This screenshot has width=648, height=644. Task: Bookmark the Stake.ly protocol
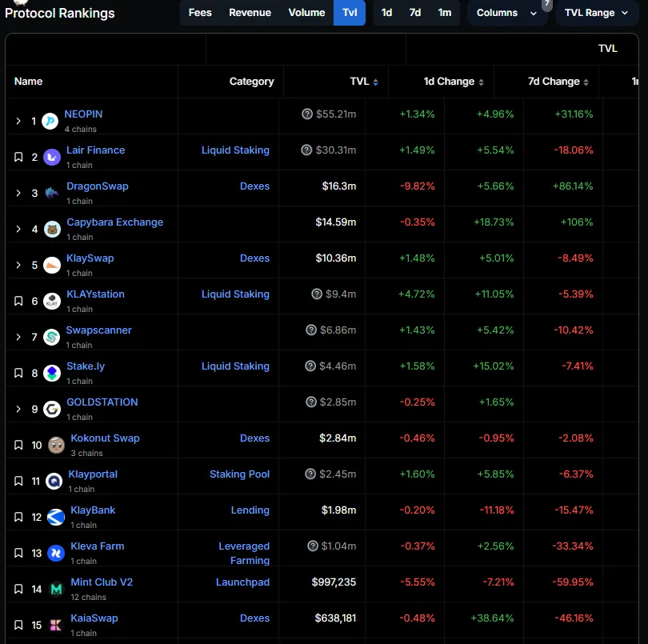tap(19, 373)
